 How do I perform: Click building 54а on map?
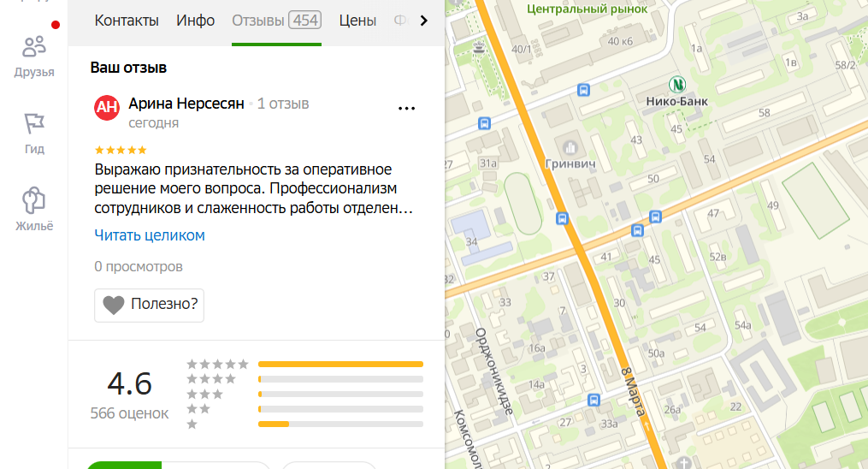(x=742, y=325)
